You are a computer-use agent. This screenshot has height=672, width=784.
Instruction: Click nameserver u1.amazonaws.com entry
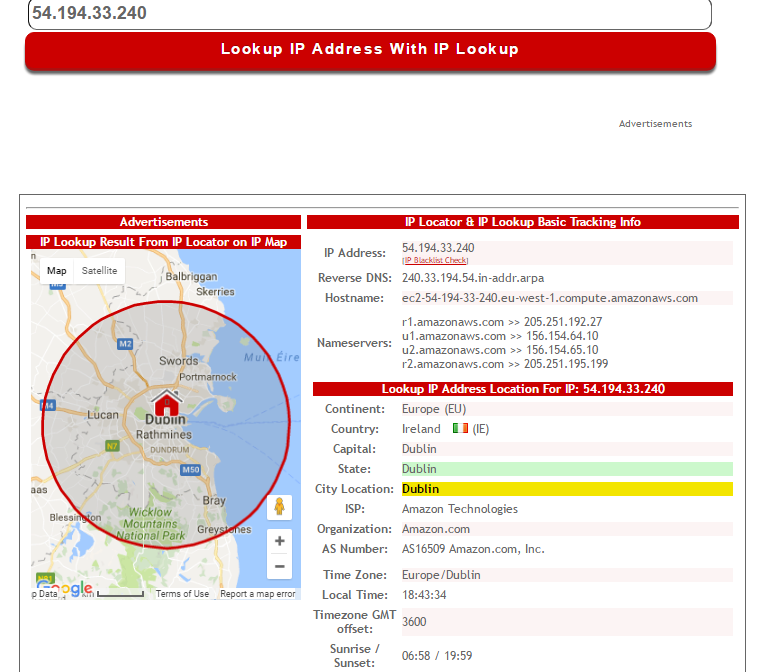tap(500, 336)
